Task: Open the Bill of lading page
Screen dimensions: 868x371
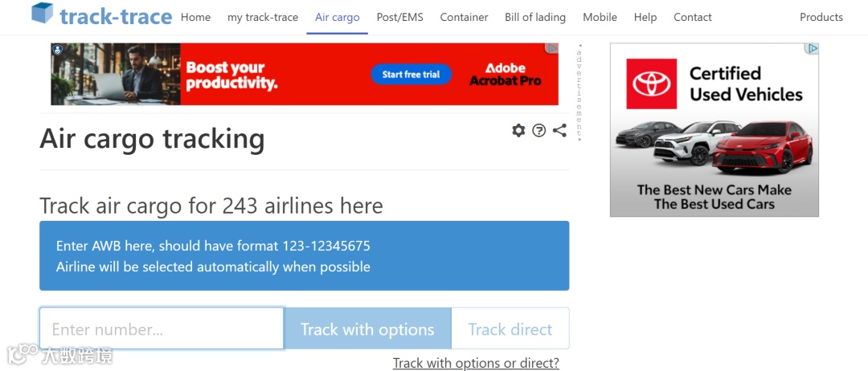Action: click(x=534, y=17)
